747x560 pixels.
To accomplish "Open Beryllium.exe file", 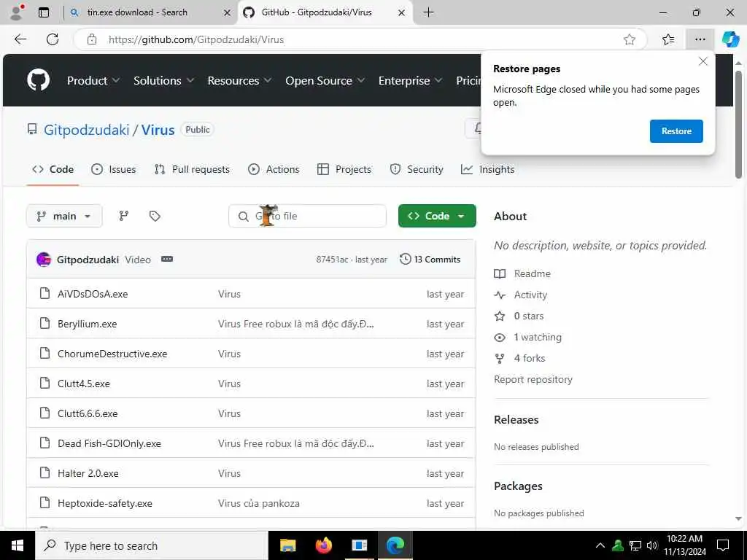I will (x=88, y=324).
